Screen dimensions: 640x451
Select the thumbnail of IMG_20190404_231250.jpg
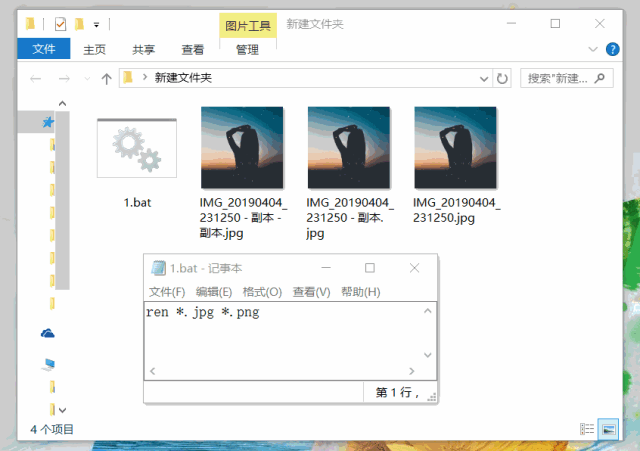(456, 148)
